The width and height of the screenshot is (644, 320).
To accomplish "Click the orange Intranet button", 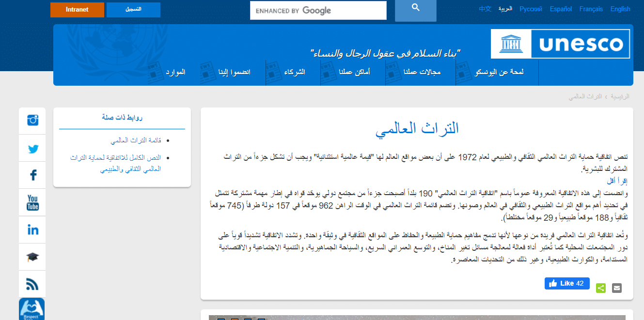I will [77, 10].
